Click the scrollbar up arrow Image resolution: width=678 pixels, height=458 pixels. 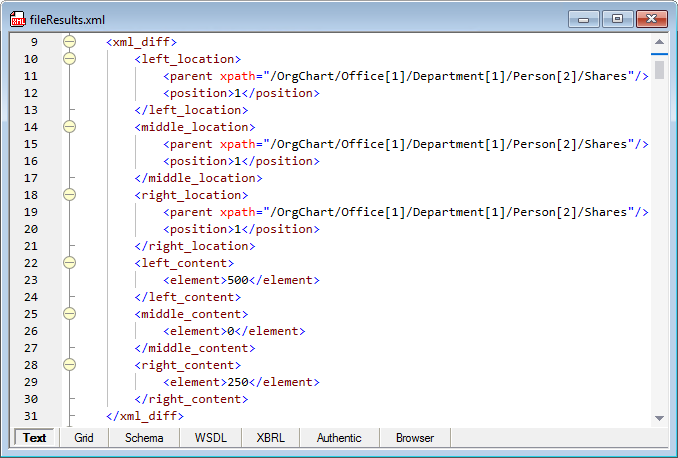659,43
